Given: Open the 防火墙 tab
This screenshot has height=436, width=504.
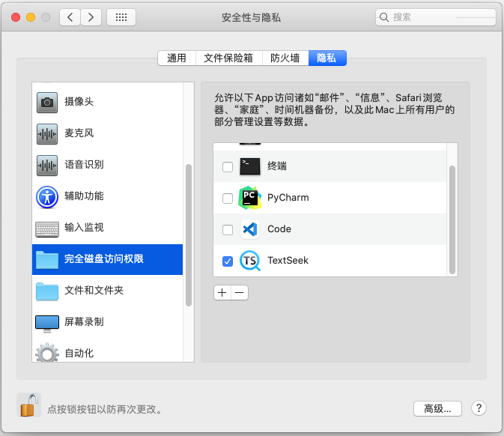Looking at the screenshot, I should 285,58.
